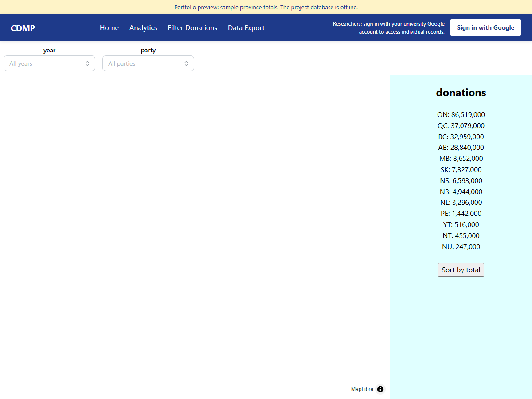Go to the Home page
532x399 pixels.
pos(109,27)
